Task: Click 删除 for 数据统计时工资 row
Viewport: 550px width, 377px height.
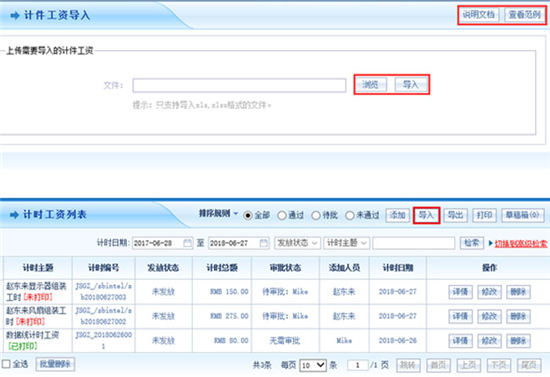Action: [518, 341]
